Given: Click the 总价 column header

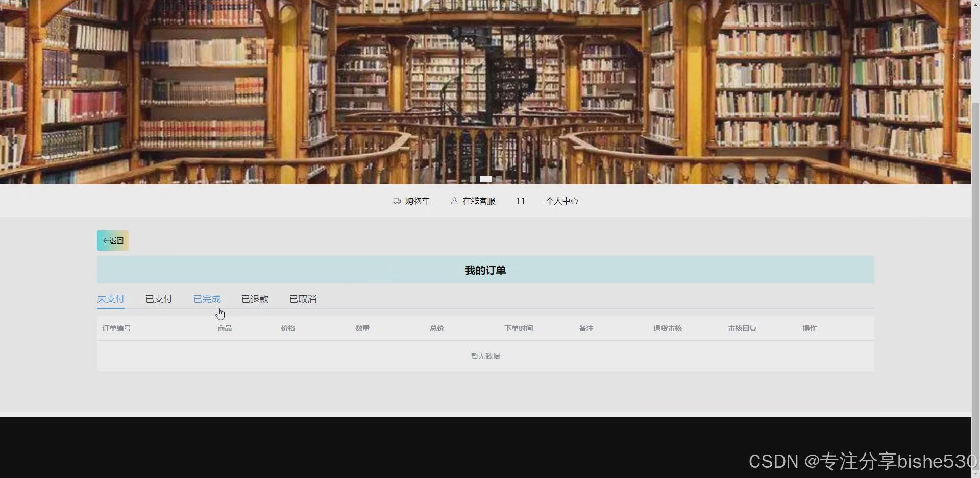Looking at the screenshot, I should pyautogui.click(x=437, y=328).
